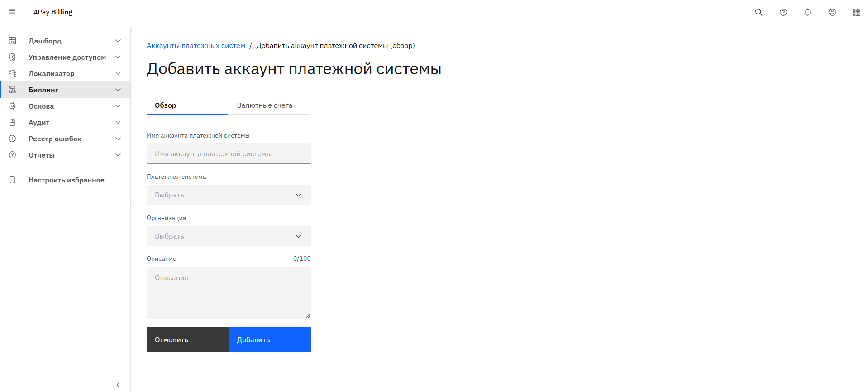Open the Организация dropdown
The width and height of the screenshot is (868, 392).
229,236
